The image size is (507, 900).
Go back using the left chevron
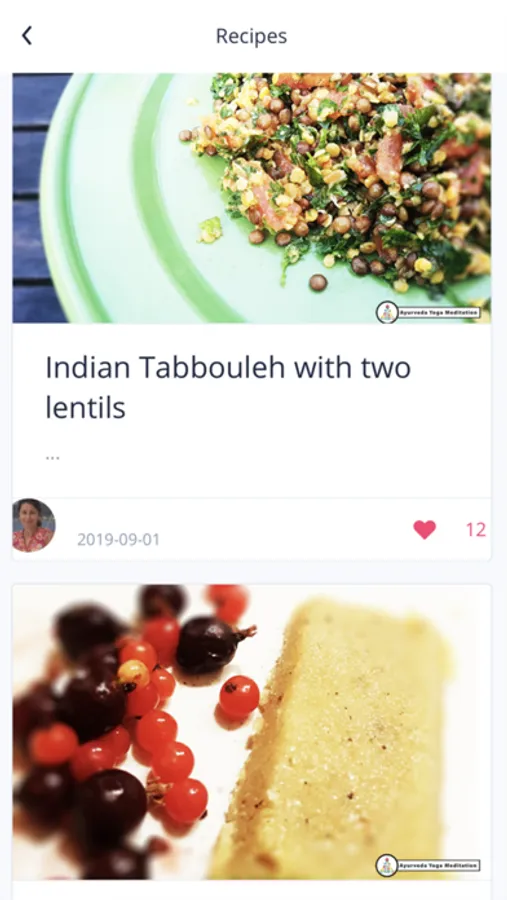click(x=27, y=36)
